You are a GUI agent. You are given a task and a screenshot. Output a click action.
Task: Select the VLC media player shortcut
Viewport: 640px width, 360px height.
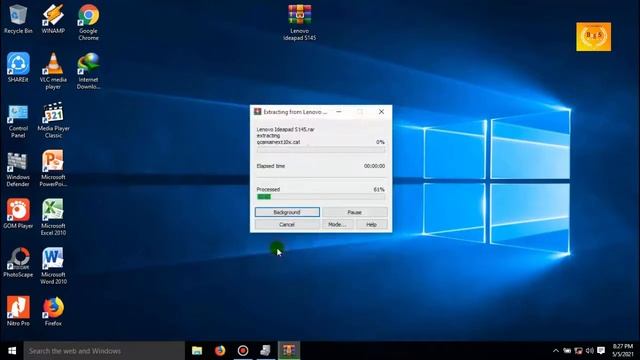tap(53, 71)
